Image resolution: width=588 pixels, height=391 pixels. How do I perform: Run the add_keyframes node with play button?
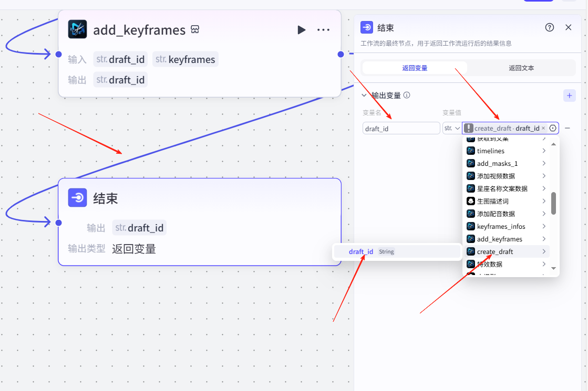[301, 30]
